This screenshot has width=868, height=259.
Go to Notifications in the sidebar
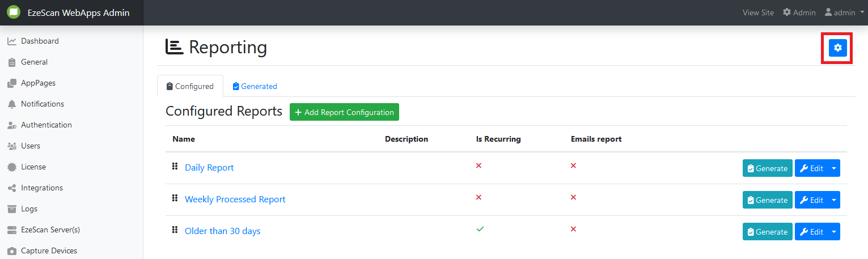(42, 104)
